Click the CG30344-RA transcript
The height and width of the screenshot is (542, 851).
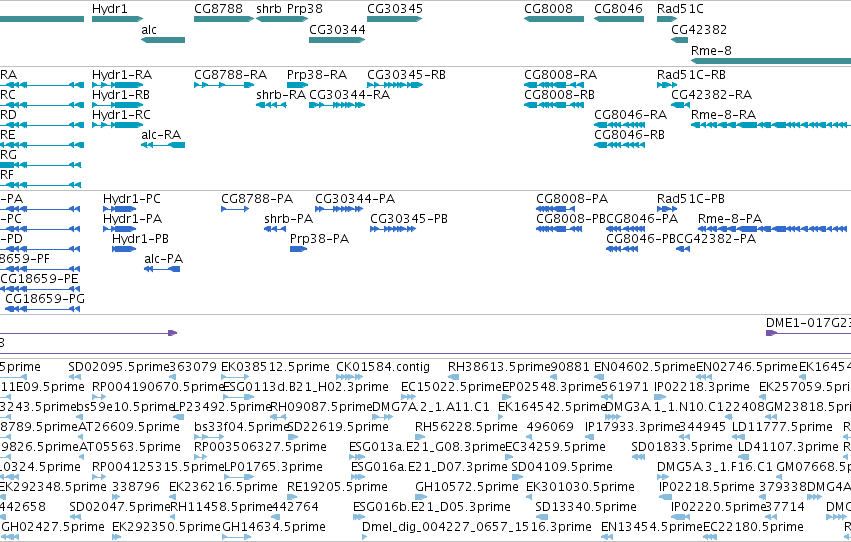point(337,105)
